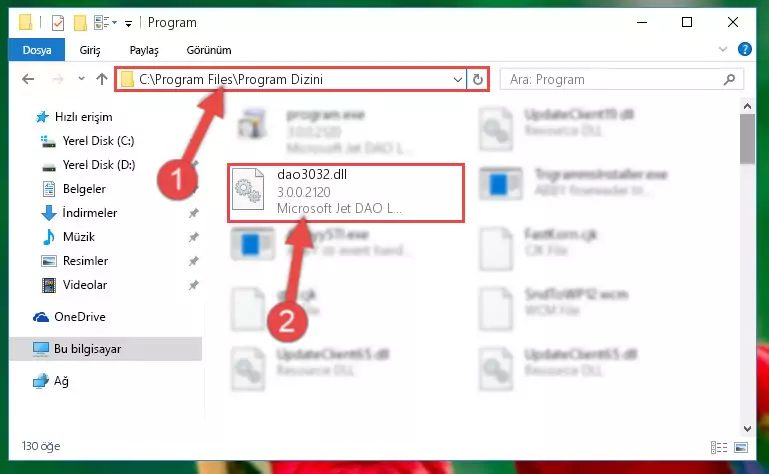Open Yerel Disk (D:) in sidebar
This screenshot has height=474, width=769.
[x=98, y=165]
